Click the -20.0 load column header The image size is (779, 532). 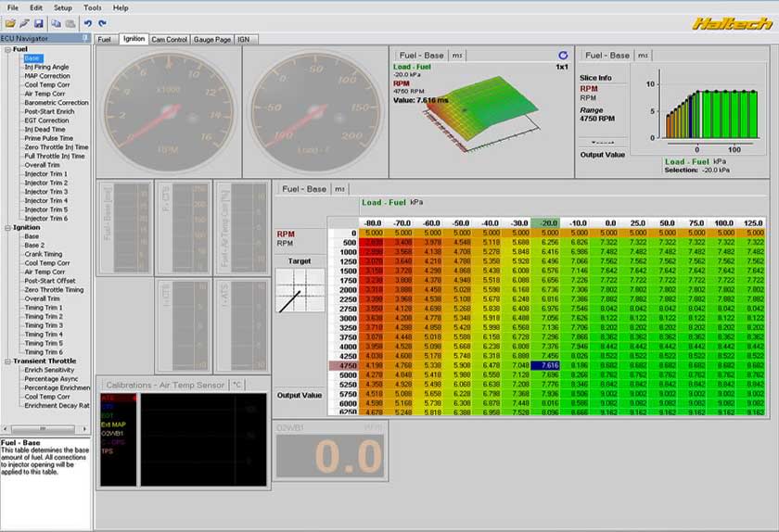point(546,223)
